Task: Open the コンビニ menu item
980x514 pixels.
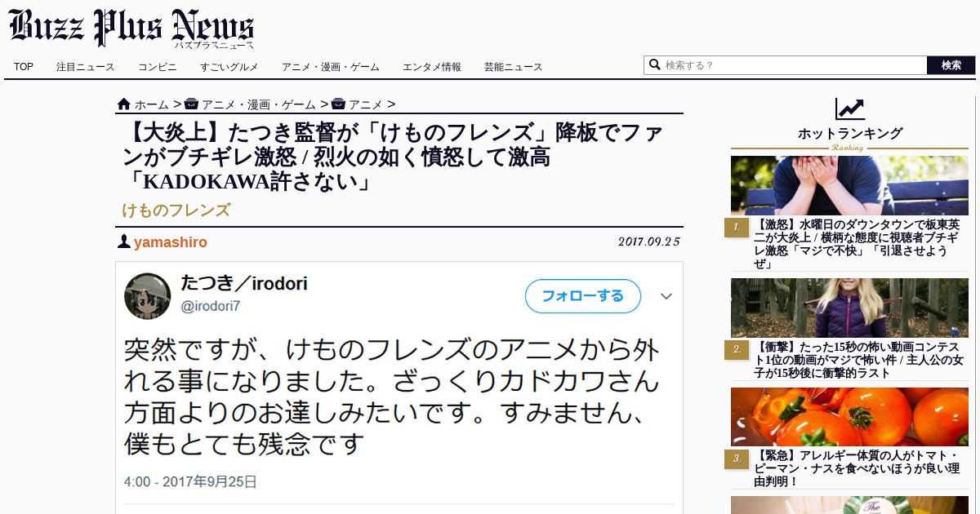Action: tap(157, 67)
